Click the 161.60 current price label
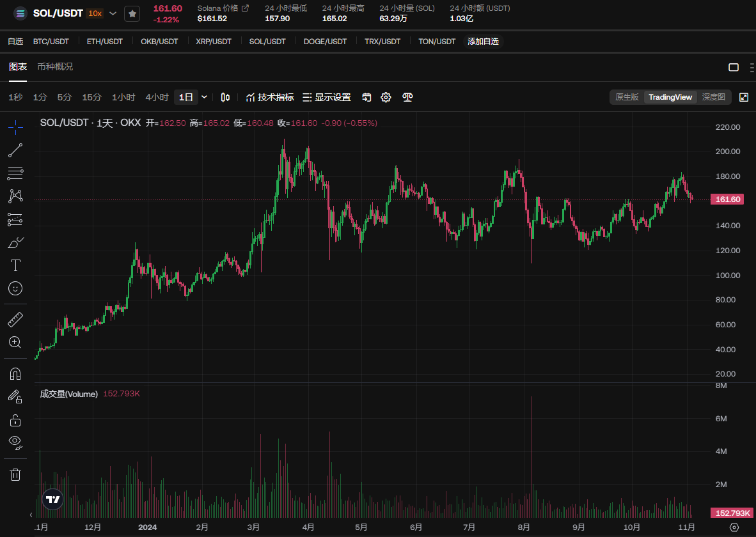 point(727,199)
